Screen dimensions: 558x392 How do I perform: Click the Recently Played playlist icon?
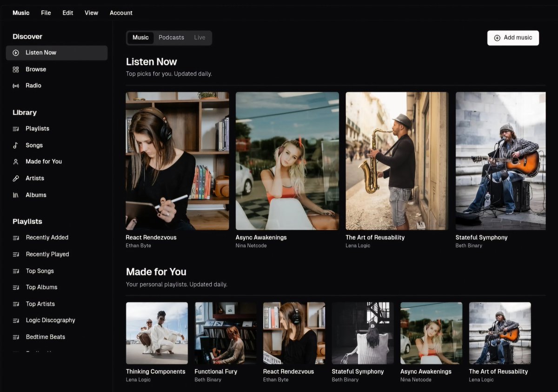(16, 254)
